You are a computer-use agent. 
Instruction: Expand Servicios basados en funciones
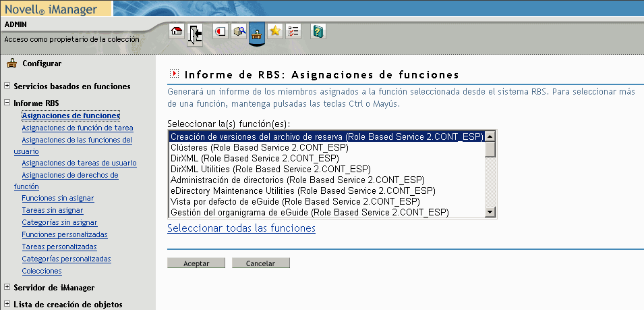click(x=7, y=86)
